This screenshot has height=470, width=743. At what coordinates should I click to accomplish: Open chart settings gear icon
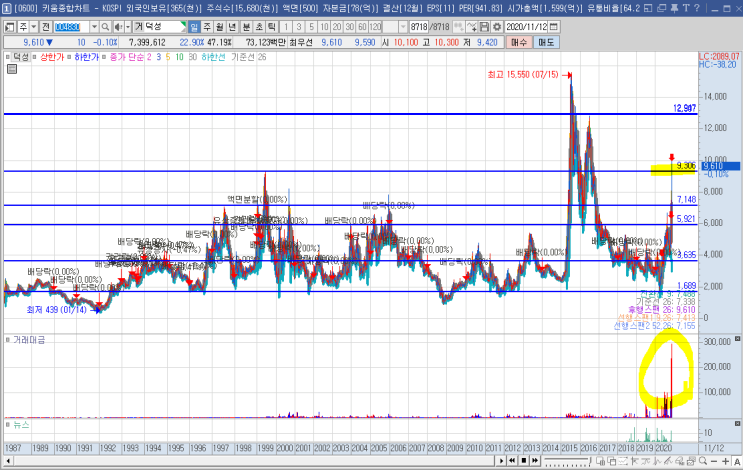coord(497,27)
